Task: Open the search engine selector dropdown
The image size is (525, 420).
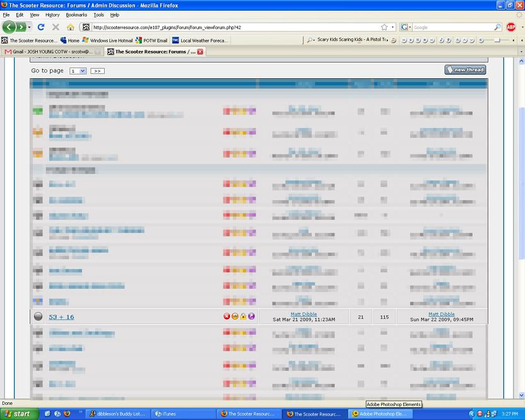Action: (406, 27)
